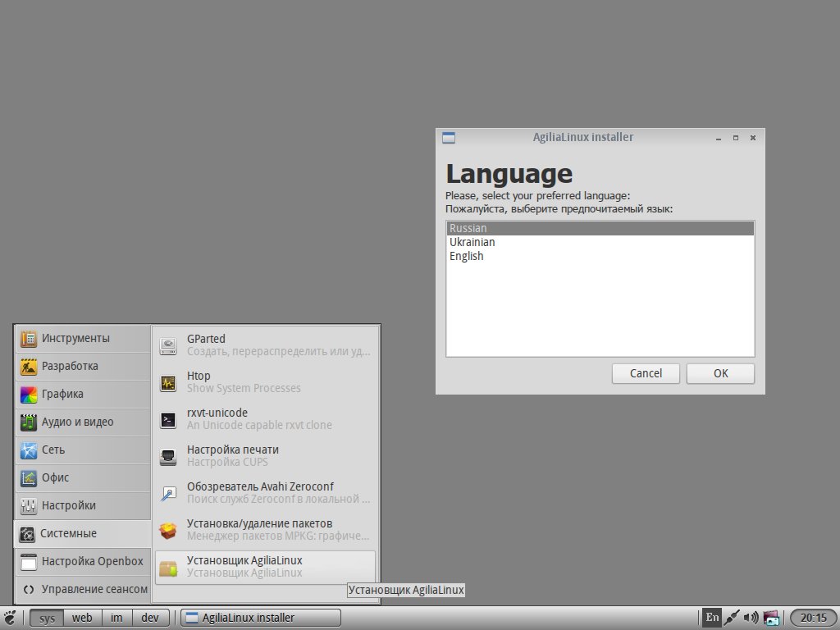Open the volume speaker tray icon
Image resolution: width=840 pixels, height=630 pixels.
pyautogui.click(x=751, y=618)
